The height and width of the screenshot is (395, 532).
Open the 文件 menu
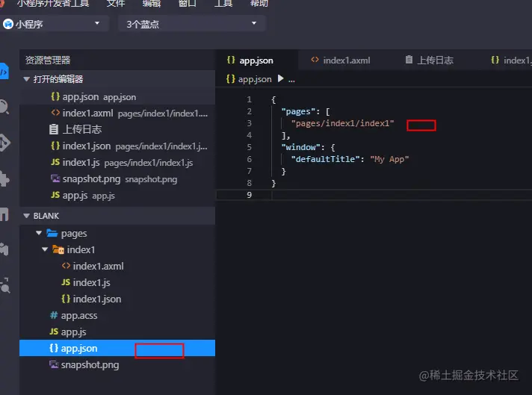tap(116, 3)
